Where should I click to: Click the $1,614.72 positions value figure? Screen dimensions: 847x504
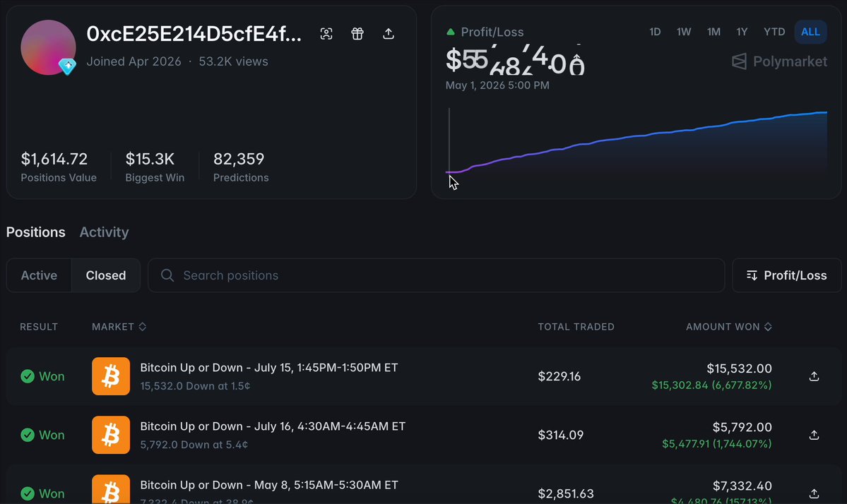point(54,160)
